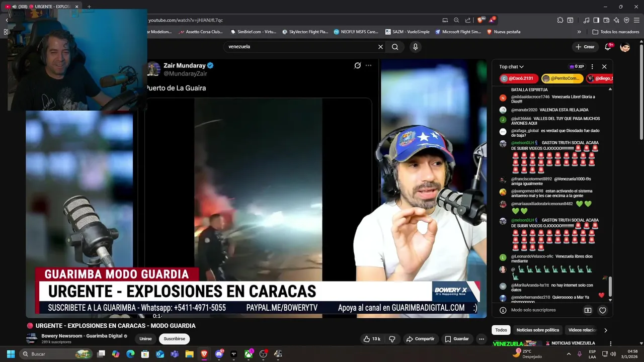The height and width of the screenshot is (362, 644).
Task: Open Discord from the taskbar
Action: coord(219,354)
